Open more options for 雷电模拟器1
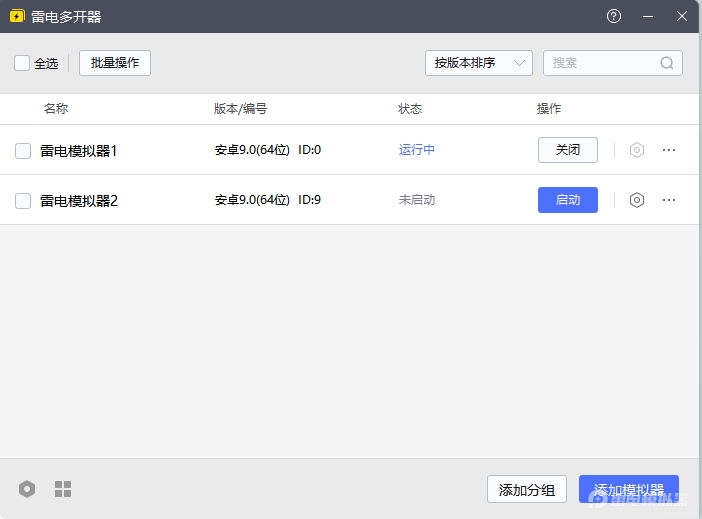The height and width of the screenshot is (519, 702). pyautogui.click(x=669, y=150)
